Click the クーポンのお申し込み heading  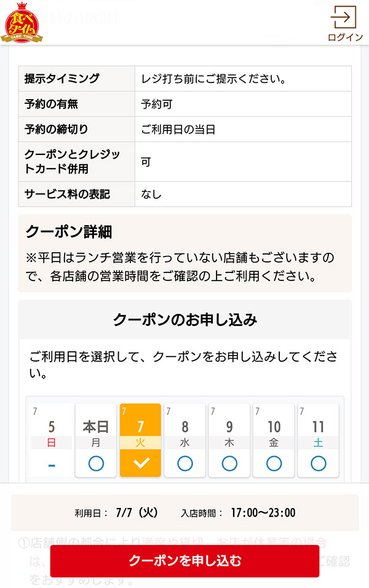(184, 319)
